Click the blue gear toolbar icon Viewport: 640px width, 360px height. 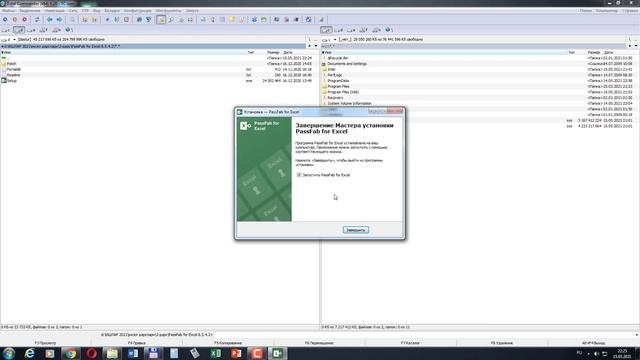click(254, 20)
